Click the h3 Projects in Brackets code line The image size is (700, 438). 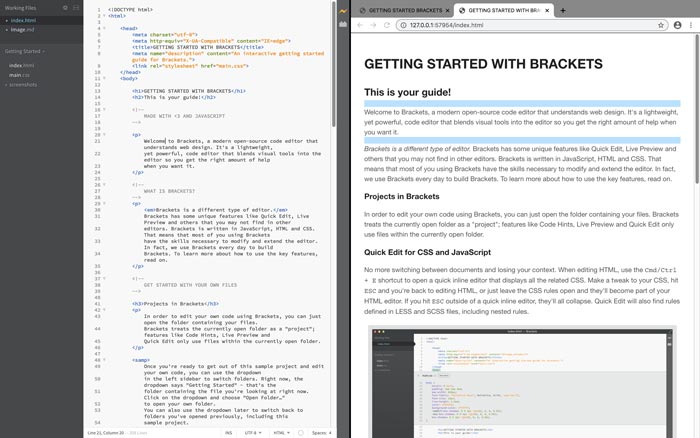(175, 303)
